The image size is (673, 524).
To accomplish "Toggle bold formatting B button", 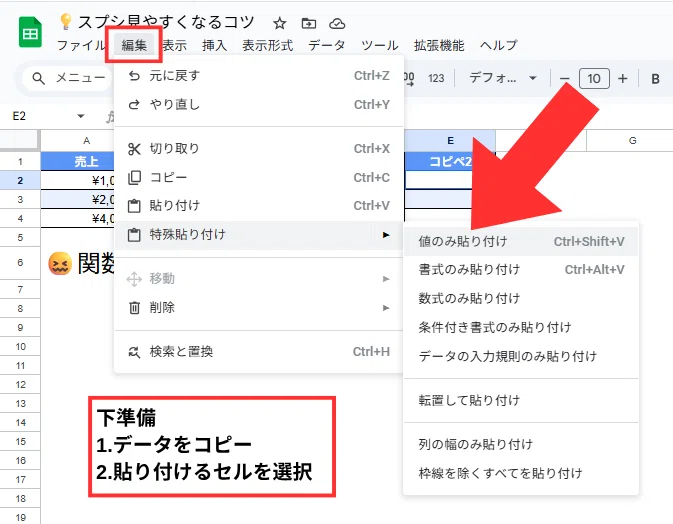I will tap(655, 79).
